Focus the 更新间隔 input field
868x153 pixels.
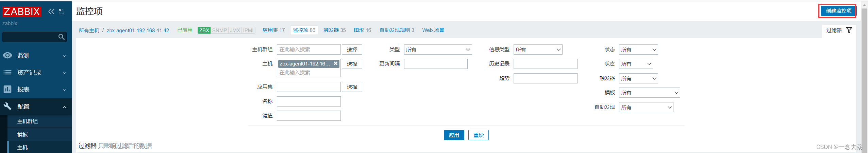436,64
